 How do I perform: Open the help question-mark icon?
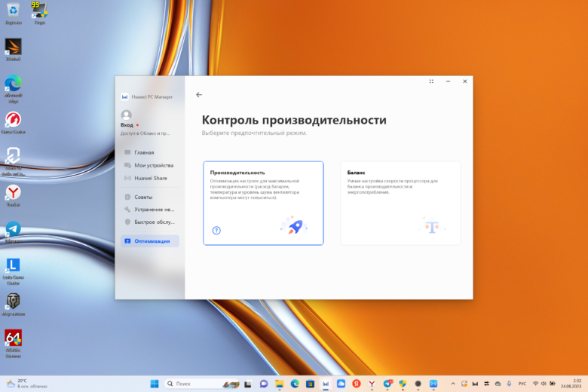[216, 231]
